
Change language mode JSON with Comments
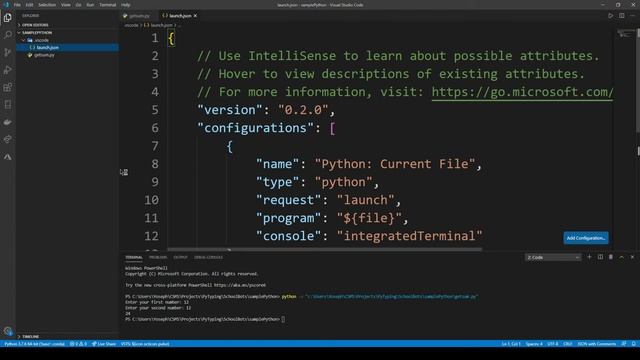pyautogui.click(x=596, y=344)
